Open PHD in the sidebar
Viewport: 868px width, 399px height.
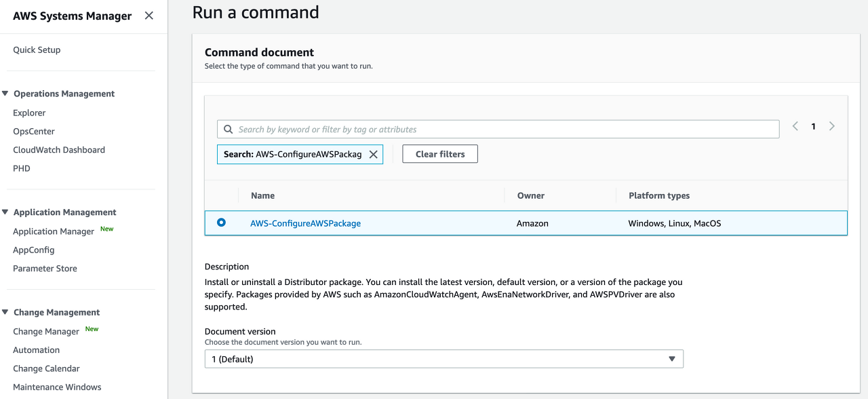pos(22,168)
